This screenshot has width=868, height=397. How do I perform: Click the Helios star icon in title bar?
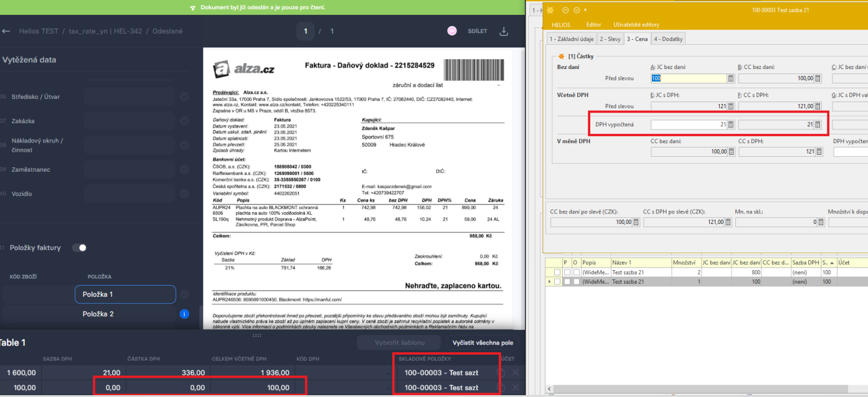[x=550, y=10]
